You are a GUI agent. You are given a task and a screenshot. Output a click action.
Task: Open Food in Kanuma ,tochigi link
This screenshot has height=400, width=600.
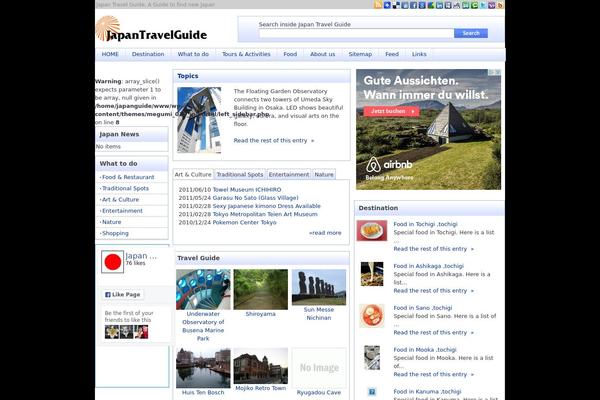tap(427, 391)
